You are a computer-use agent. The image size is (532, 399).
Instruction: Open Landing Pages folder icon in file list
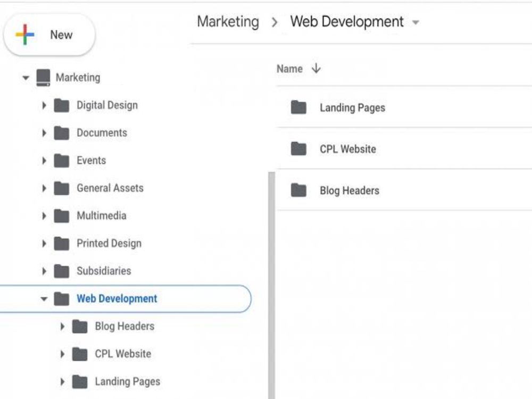(x=298, y=107)
